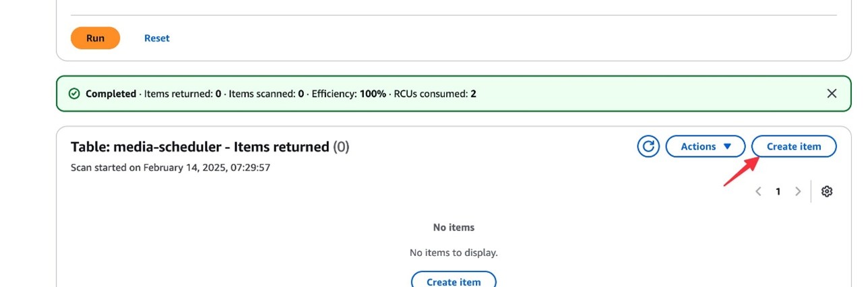Click Create item under No items message
868x287 pixels.
coord(454,282)
